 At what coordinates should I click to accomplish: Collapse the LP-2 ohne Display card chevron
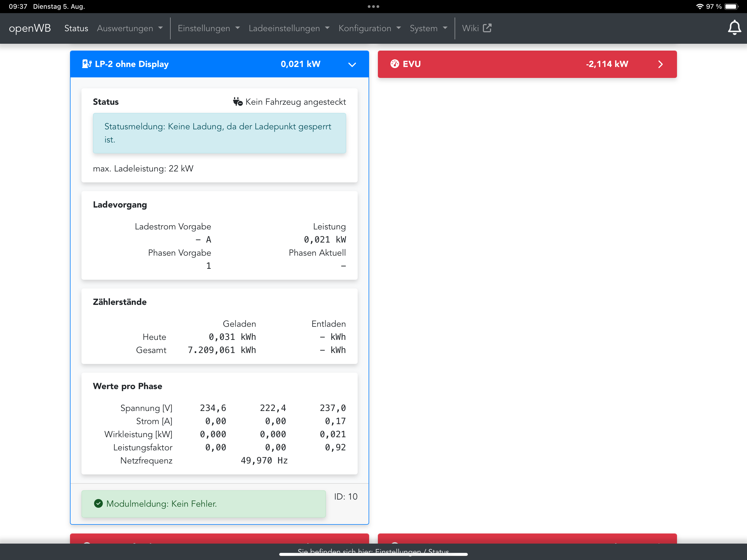point(352,65)
